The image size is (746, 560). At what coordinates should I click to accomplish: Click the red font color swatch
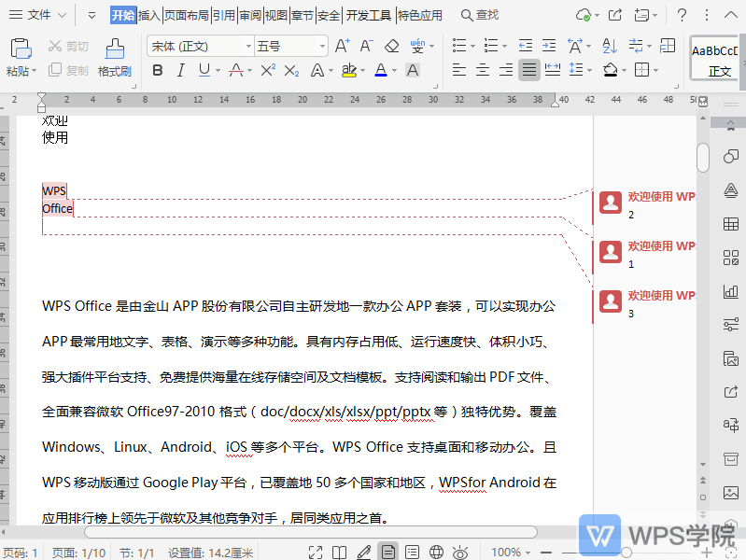coord(380,70)
